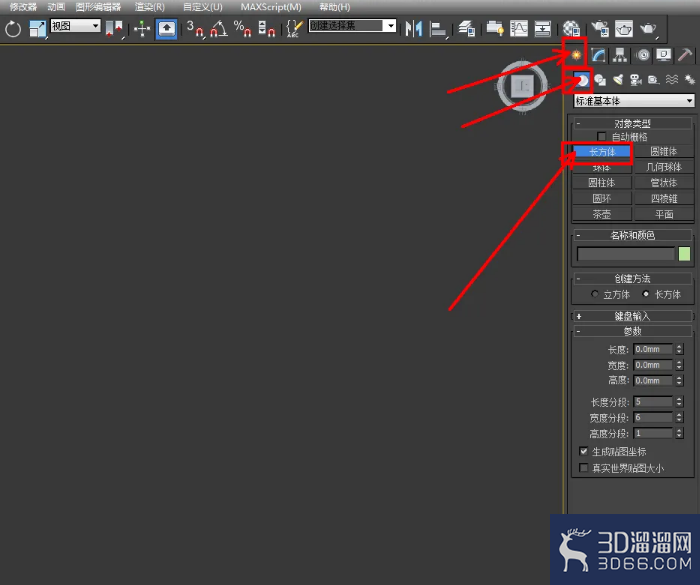The width and height of the screenshot is (700, 585).
Task: Click the 茶壶 object button
Action: pos(602,214)
